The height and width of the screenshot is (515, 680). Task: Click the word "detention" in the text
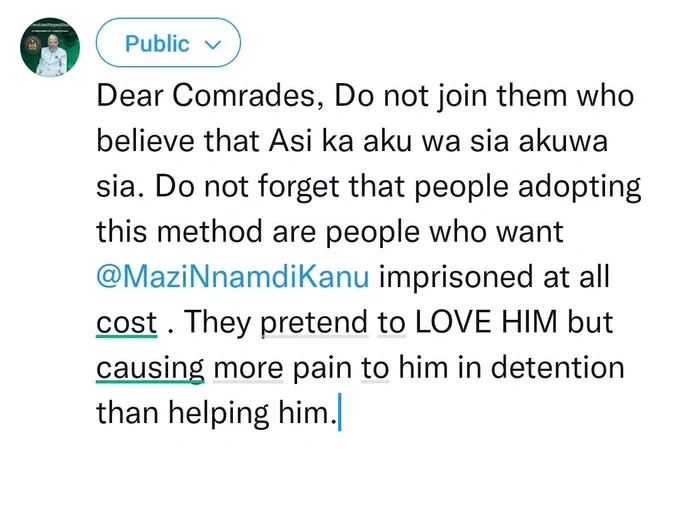tap(558, 368)
